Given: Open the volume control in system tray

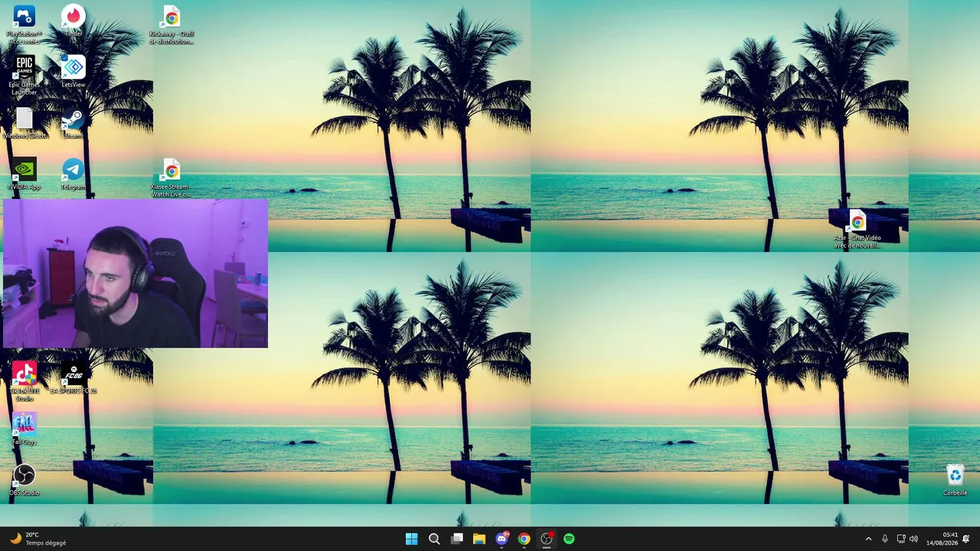Looking at the screenshot, I should pos(913,539).
